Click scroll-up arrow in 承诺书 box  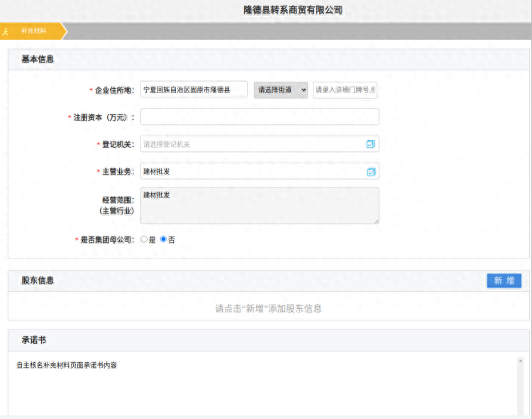click(x=521, y=361)
